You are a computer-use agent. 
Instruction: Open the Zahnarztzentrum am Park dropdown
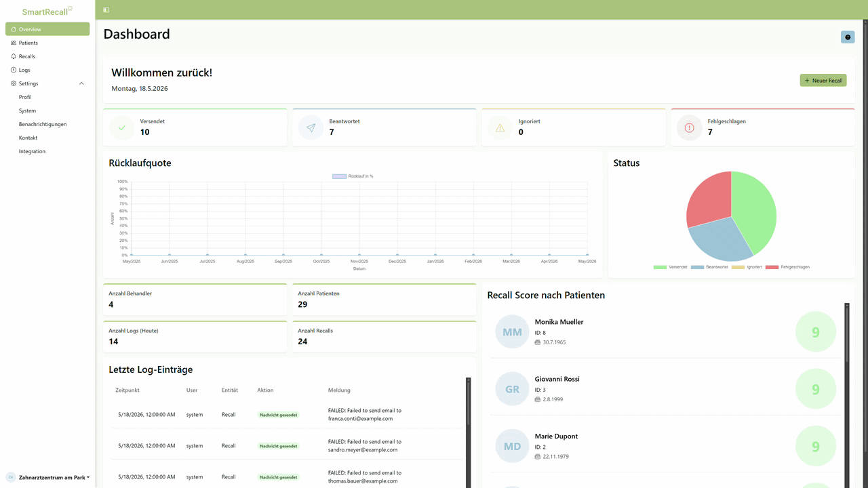click(x=47, y=477)
